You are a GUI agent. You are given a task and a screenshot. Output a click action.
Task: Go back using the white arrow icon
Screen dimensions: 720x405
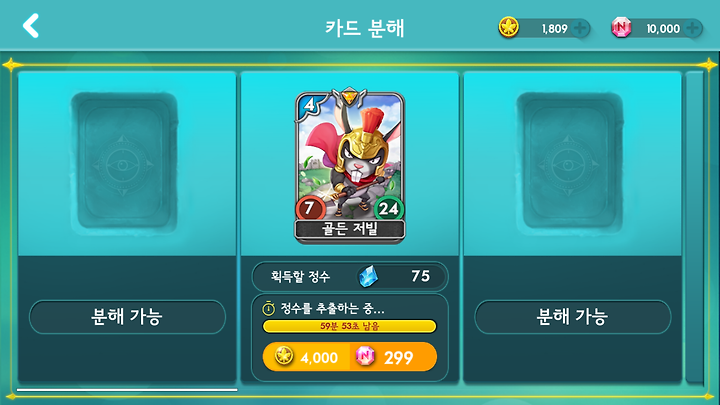tap(31, 25)
